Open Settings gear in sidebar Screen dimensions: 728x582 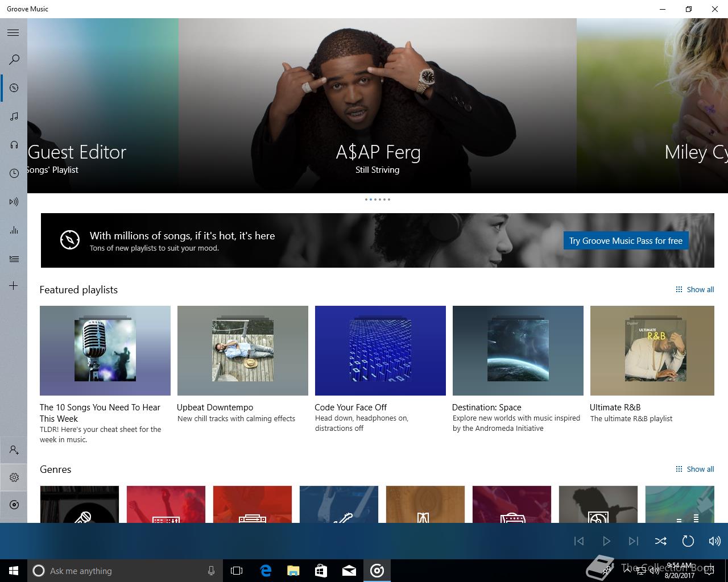[x=14, y=477]
